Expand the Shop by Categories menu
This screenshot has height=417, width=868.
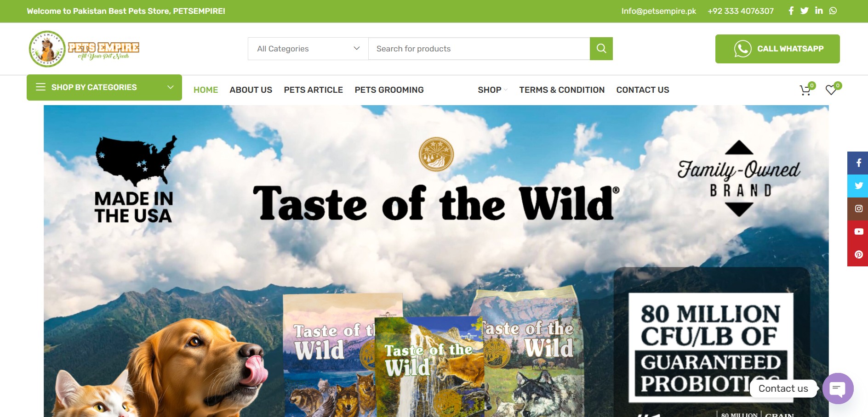point(104,87)
